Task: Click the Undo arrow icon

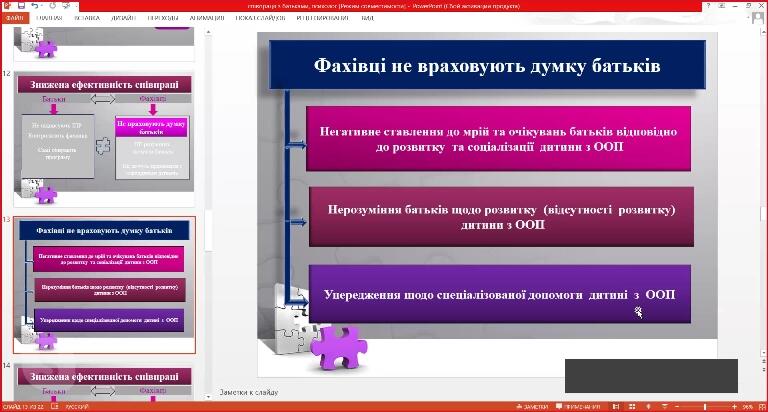Action: coord(34,5)
